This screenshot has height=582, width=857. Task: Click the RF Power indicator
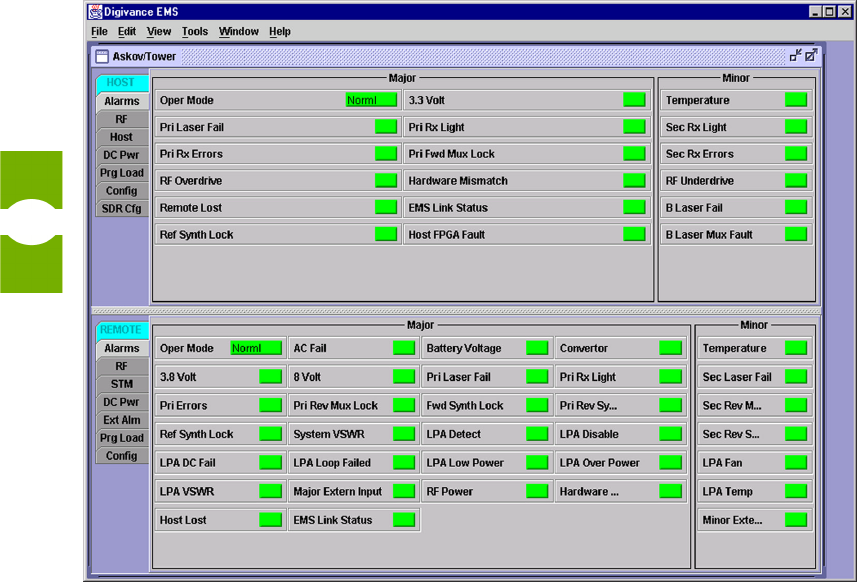coord(537,491)
